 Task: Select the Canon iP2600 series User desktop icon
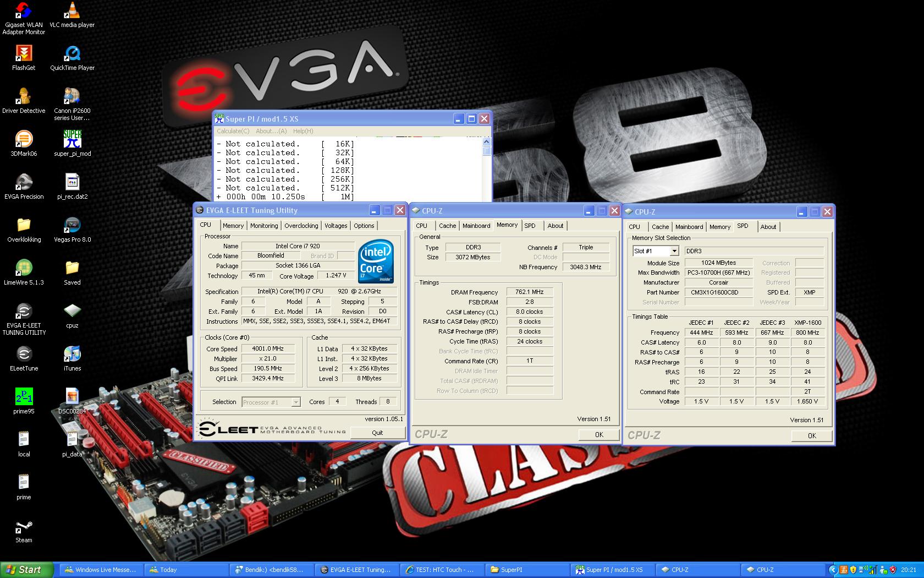72,105
